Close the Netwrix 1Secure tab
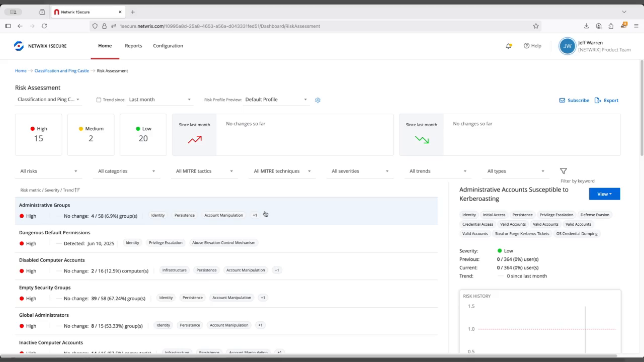Screen dimensions: 644x362 tap(120, 12)
